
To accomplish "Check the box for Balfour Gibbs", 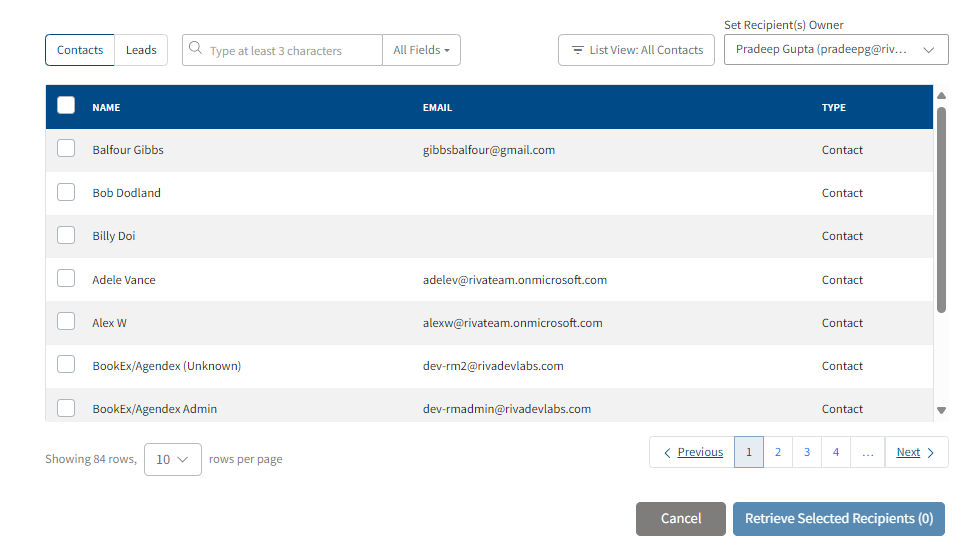I will pyautogui.click(x=66, y=149).
